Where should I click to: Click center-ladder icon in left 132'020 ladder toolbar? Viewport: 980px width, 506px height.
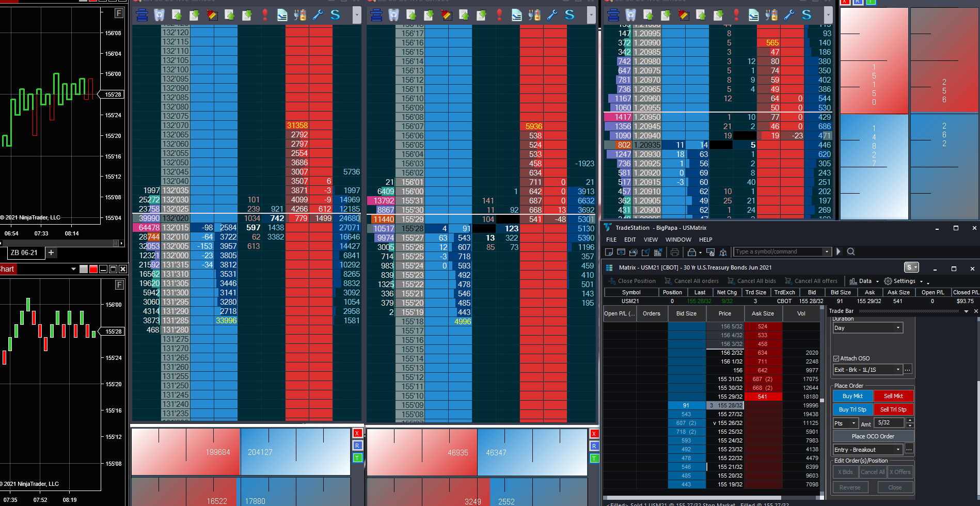(x=142, y=15)
